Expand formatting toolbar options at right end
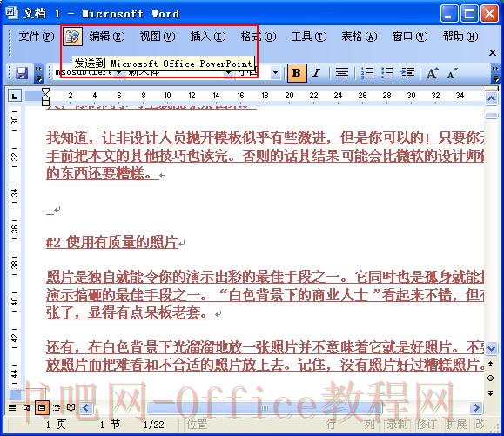Viewport: 504px width, 436px height. click(x=495, y=74)
